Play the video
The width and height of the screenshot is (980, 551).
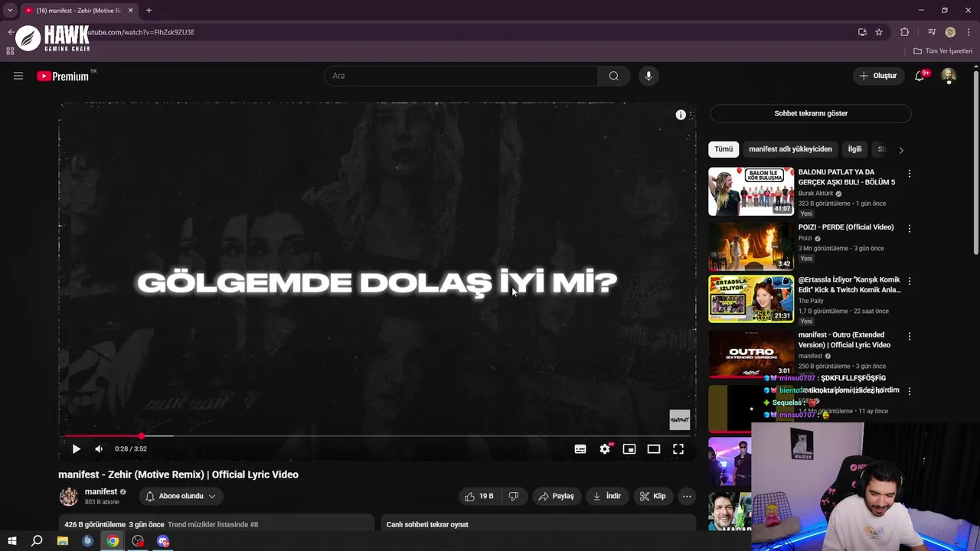(76, 449)
